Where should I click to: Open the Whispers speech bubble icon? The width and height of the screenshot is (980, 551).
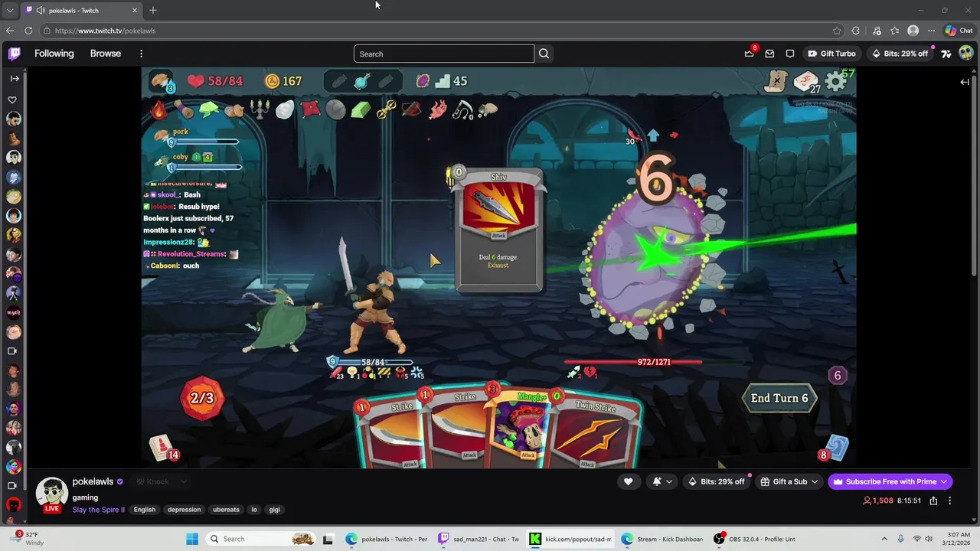point(789,54)
